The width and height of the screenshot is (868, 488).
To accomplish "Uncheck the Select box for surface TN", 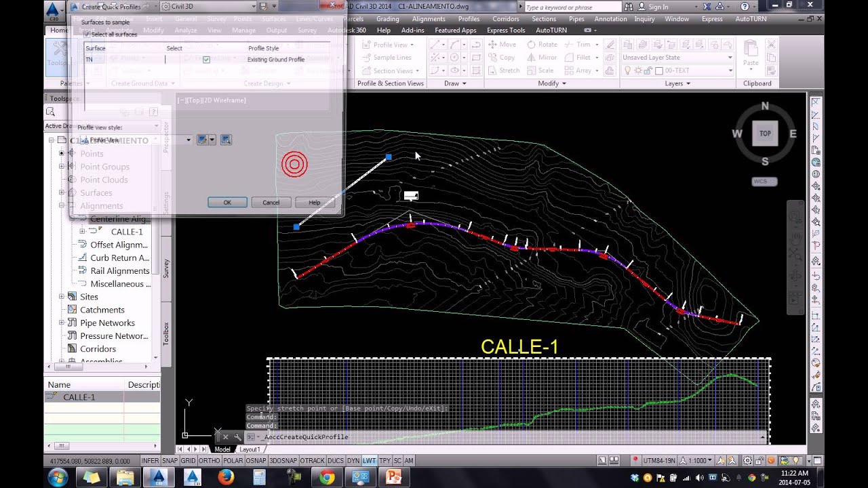I will [x=206, y=60].
